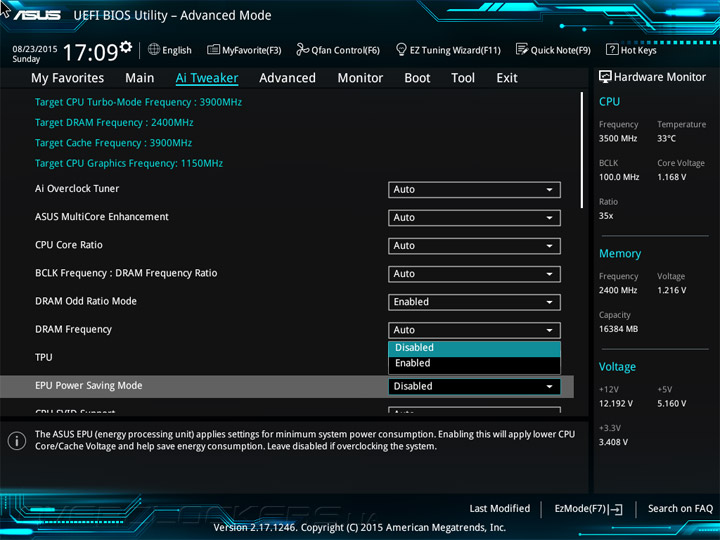
Task: Click Target DRAM Frequency : 2400MHz
Action: tap(114, 123)
